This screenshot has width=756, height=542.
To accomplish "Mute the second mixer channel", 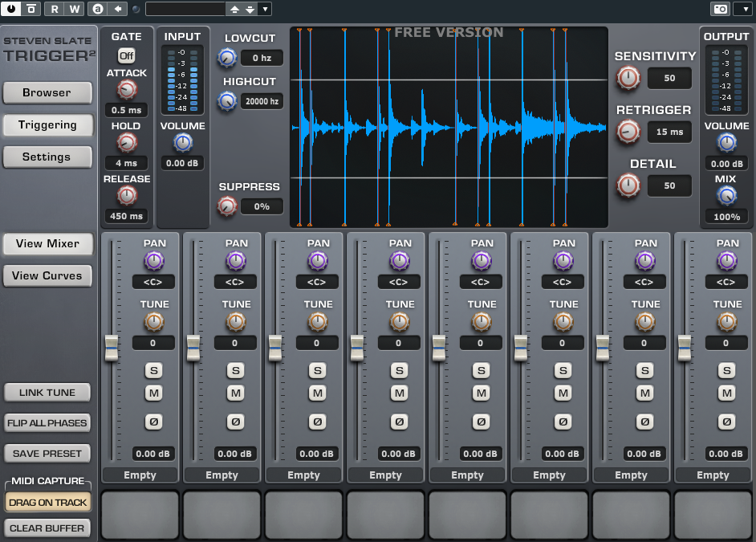I will pyautogui.click(x=235, y=393).
